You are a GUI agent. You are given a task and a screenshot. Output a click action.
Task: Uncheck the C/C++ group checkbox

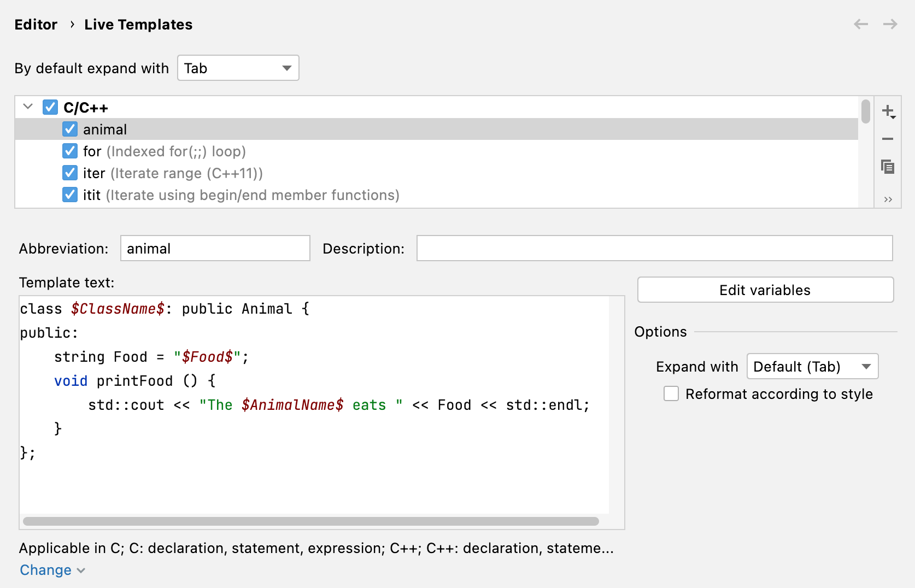[50, 107]
